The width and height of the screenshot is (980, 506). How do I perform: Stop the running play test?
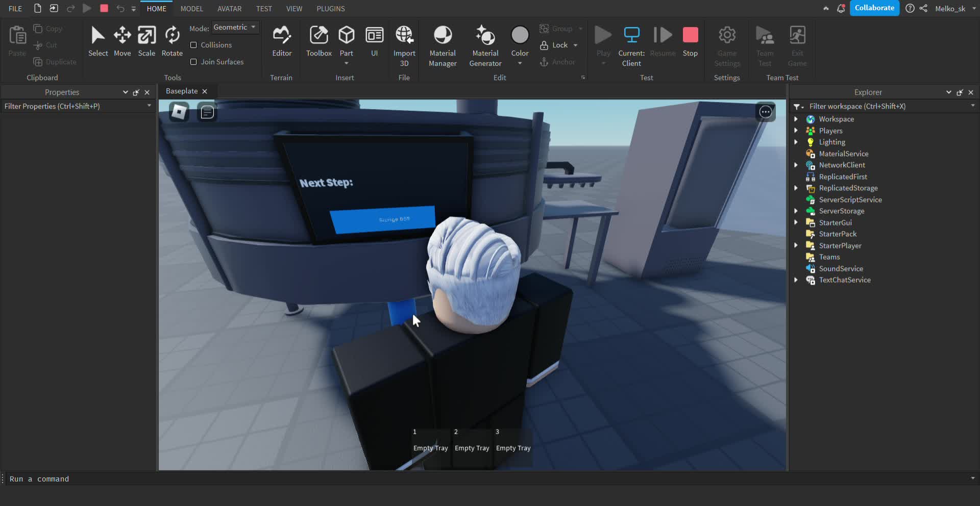(x=690, y=41)
